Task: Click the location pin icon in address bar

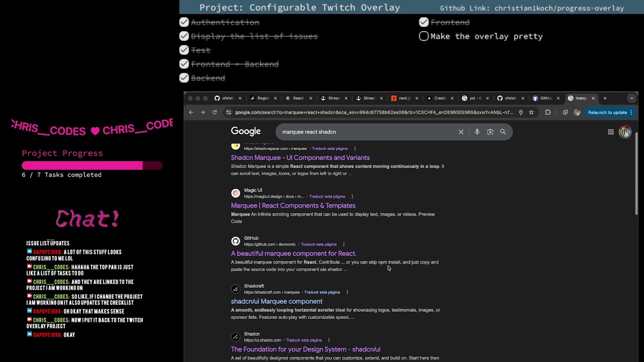Action: point(521,113)
